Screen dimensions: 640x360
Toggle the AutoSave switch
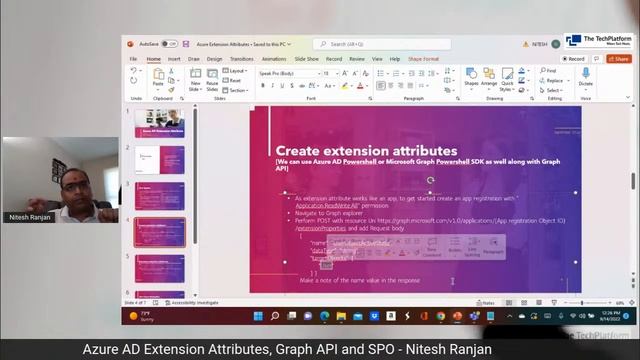pyautogui.click(x=169, y=44)
